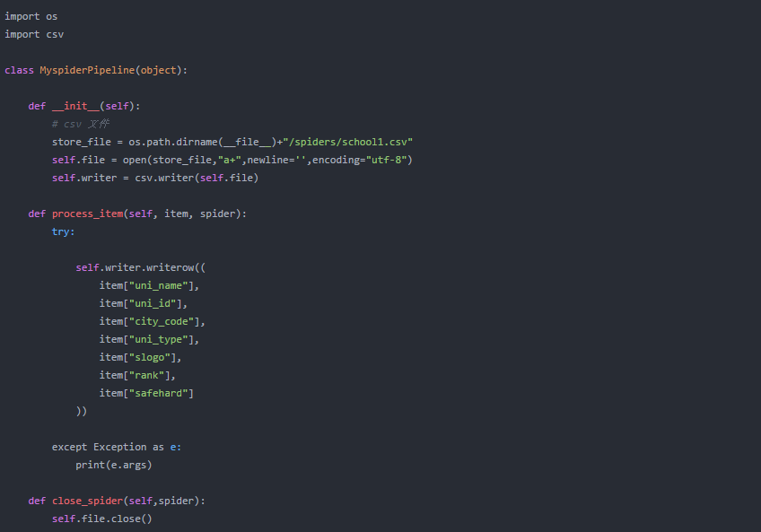The image size is (761, 532).
Task: Click the self.file = open(...) line
Action: pyautogui.click(x=232, y=161)
